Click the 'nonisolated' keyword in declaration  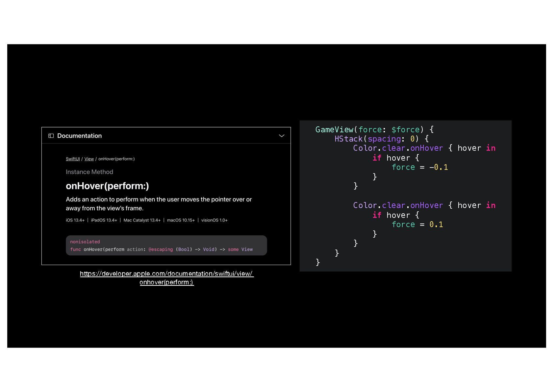coord(85,242)
